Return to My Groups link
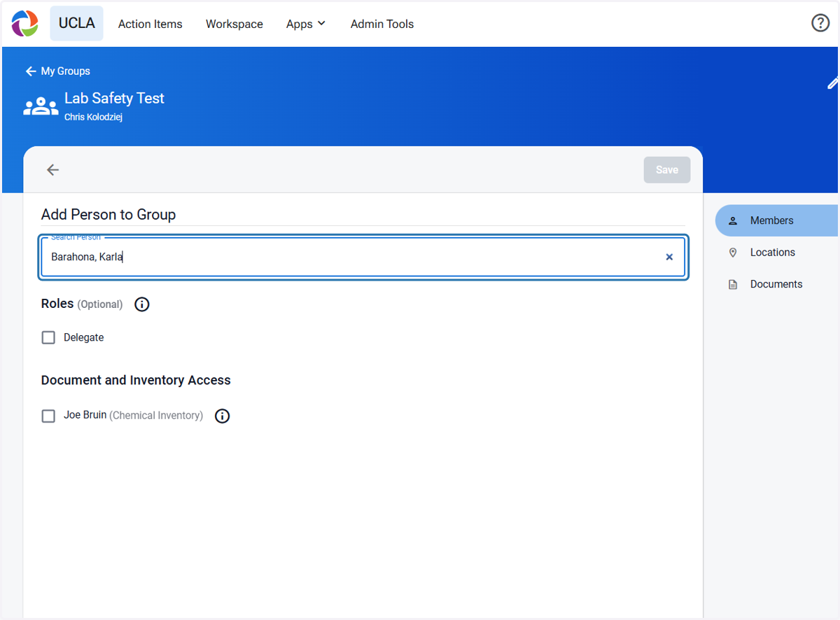The image size is (840, 620). coord(57,71)
